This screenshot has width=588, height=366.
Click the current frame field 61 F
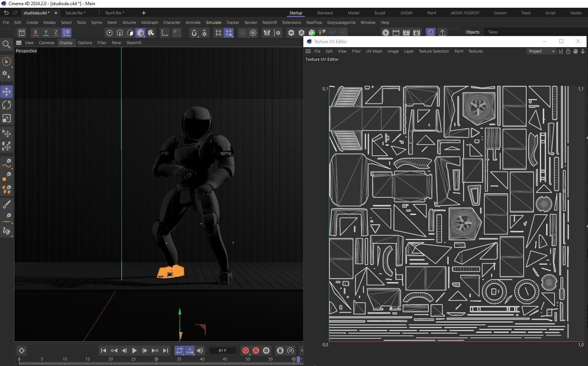222,351
